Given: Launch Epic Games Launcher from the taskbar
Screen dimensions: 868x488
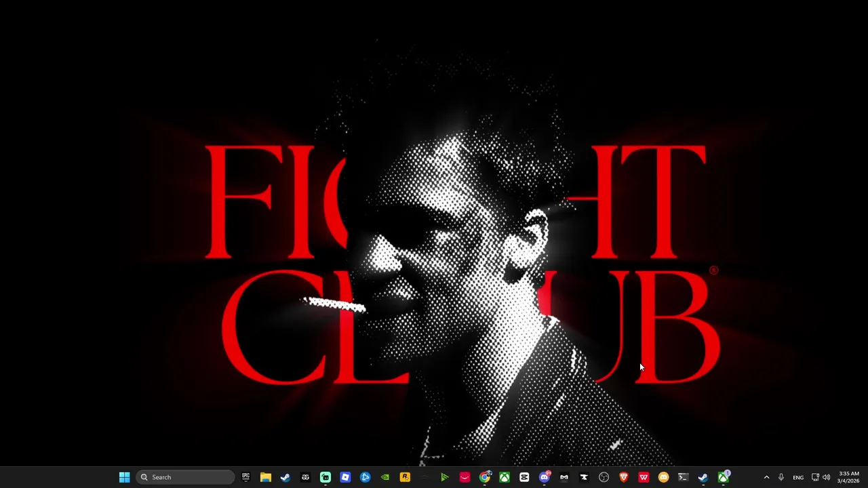Looking at the screenshot, I should click(x=245, y=477).
